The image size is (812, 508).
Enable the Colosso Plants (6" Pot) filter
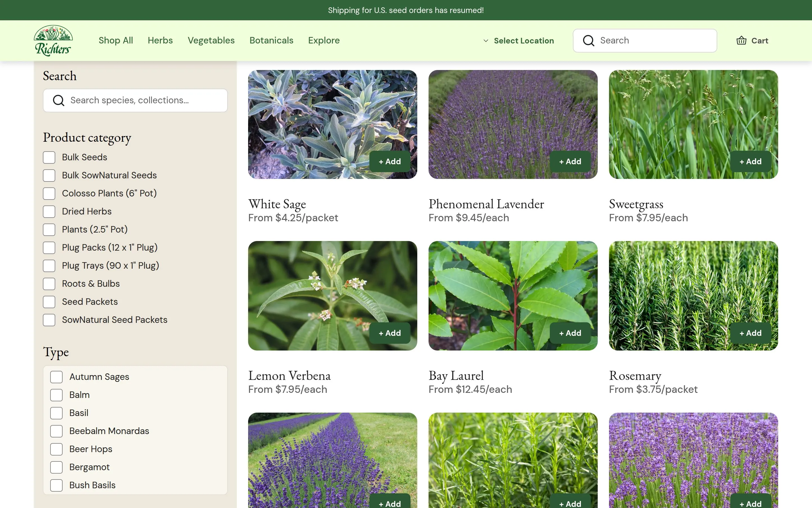(49, 194)
